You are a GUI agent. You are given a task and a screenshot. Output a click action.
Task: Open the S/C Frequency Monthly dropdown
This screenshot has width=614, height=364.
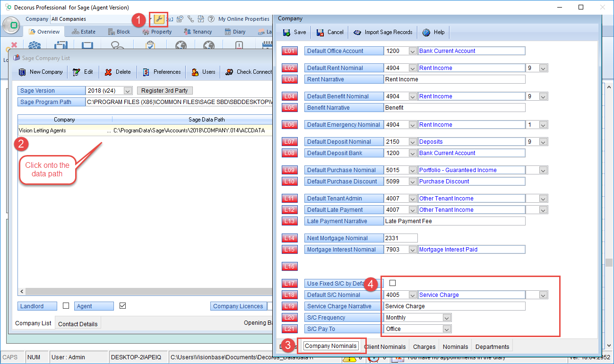point(447,318)
